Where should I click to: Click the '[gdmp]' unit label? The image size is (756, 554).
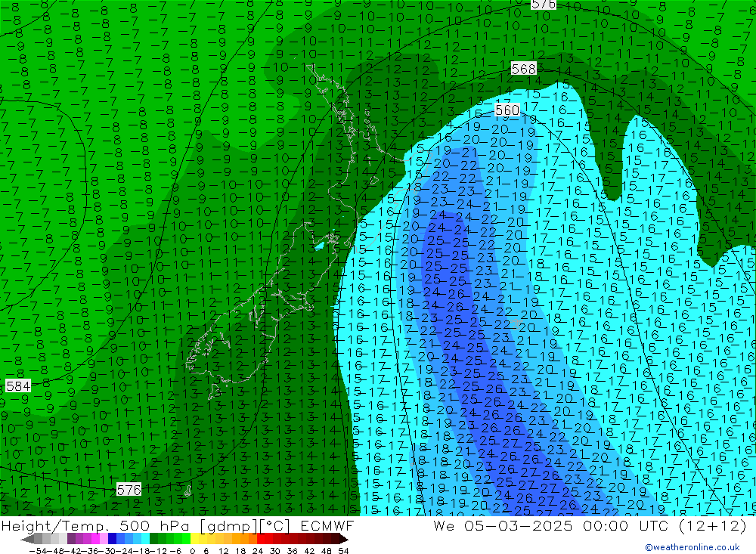click(230, 525)
